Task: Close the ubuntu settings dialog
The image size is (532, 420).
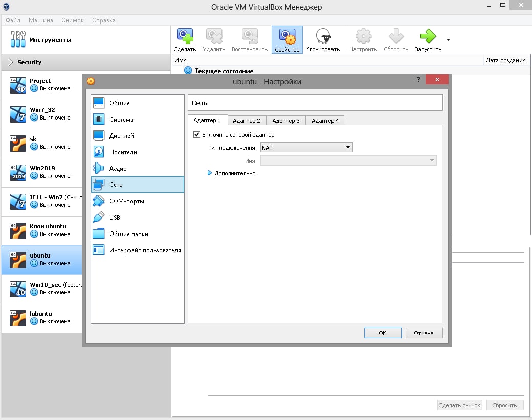Action: (x=437, y=79)
